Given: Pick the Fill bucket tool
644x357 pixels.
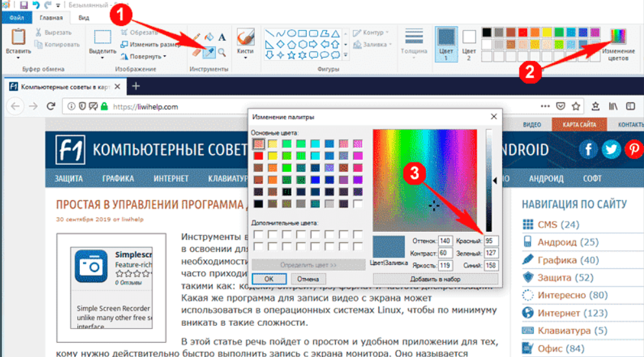Looking at the screenshot, I should (x=210, y=38).
